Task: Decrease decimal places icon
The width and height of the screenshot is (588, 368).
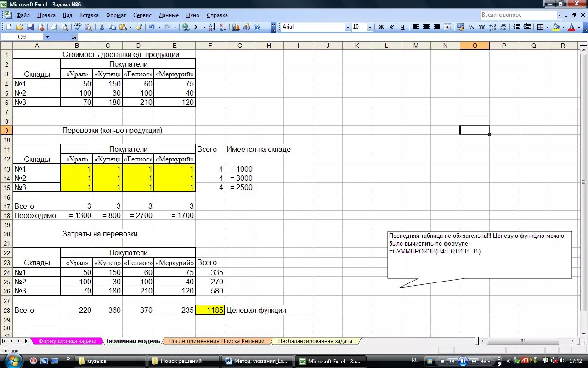Action: [x=503, y=27]
